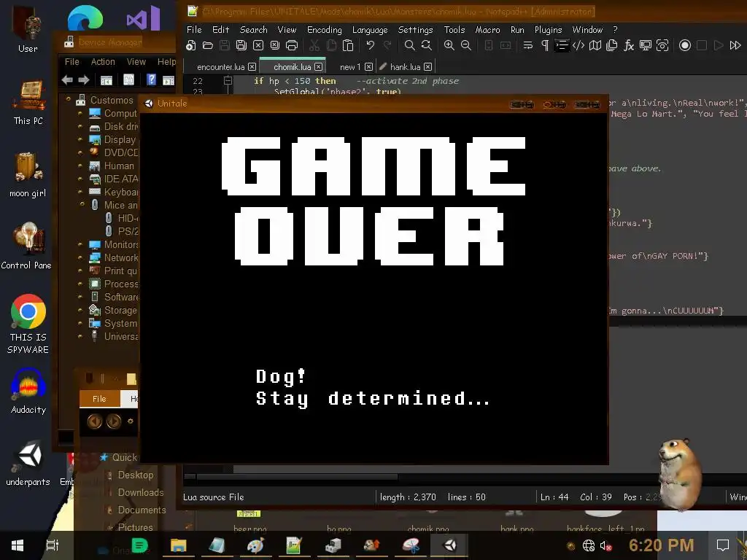Image resolution: width=747 pixels, height=560 pixels.
Task: Click the Document List icon in Notepad++ toolbar
Action: click(612, 45)
